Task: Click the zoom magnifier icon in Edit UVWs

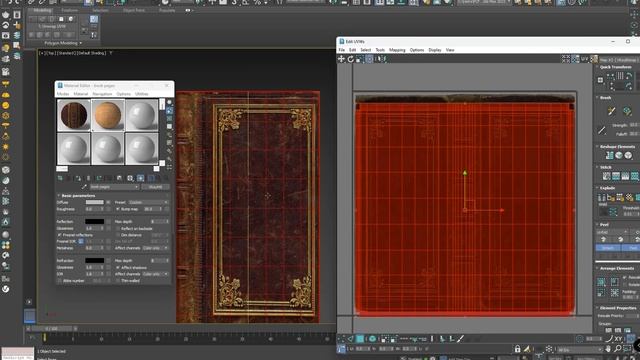Action: tap(618, 349)
